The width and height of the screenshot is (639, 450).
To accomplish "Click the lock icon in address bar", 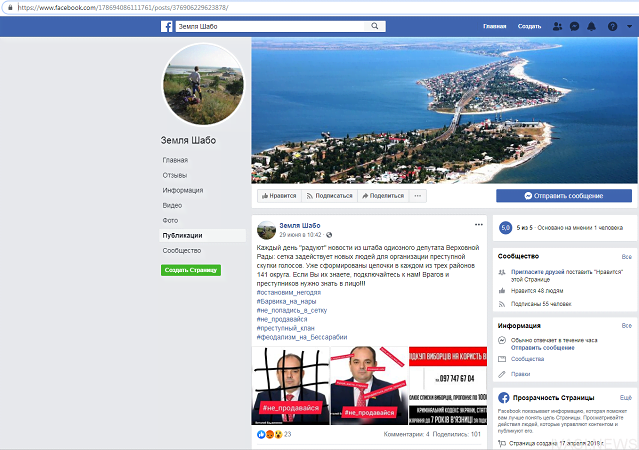I will click(x=10, y=7).
